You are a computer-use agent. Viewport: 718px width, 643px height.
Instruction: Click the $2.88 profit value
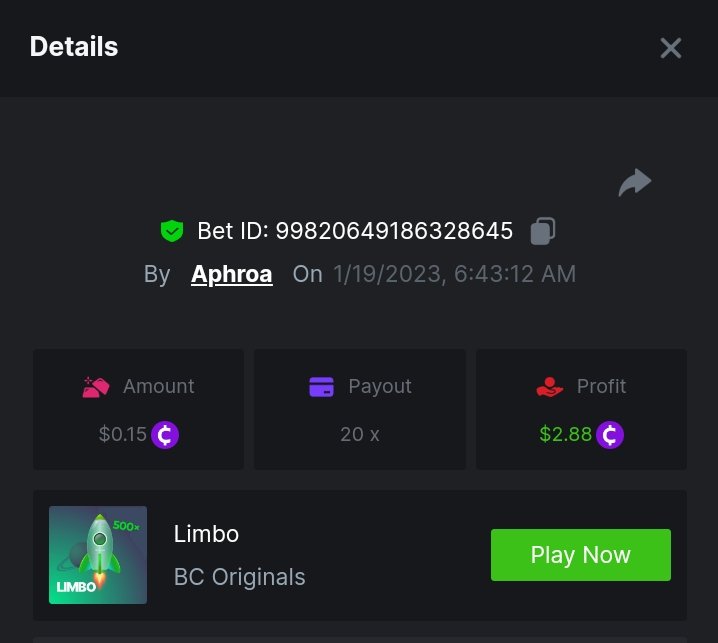coord(565,435)
